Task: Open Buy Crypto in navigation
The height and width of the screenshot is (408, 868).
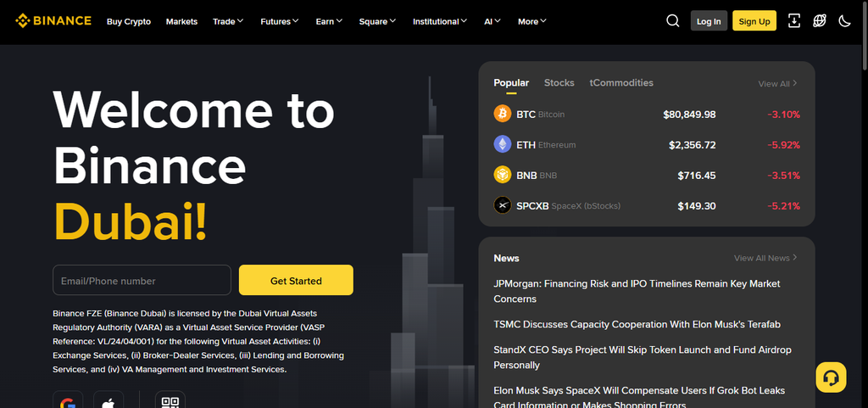Action: tap(129, 21)
